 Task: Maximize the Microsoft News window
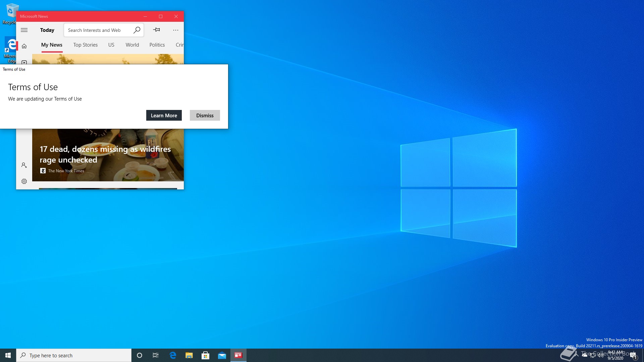161,16
